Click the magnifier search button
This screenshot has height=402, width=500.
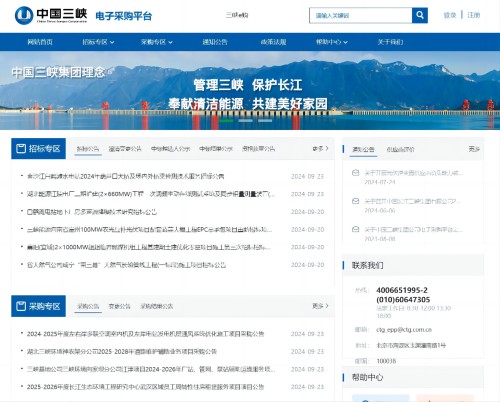(x=420, y=15)
